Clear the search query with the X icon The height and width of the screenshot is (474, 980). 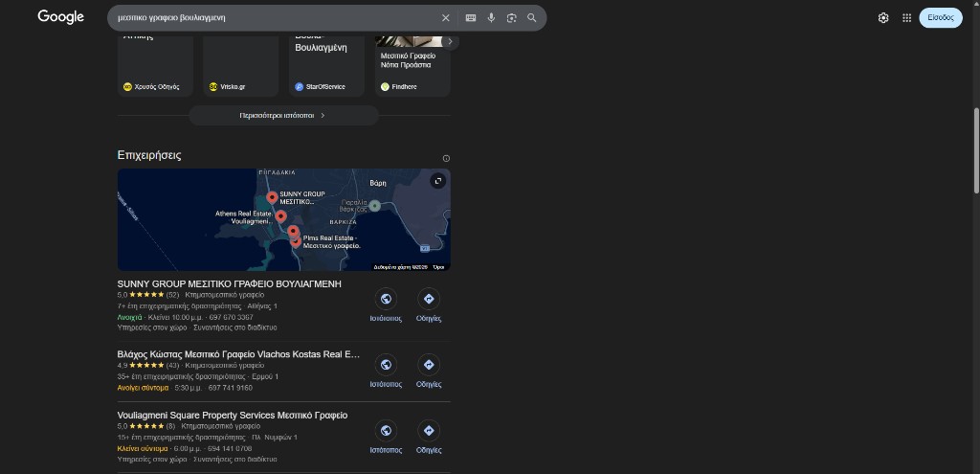[x=446, y=18]
